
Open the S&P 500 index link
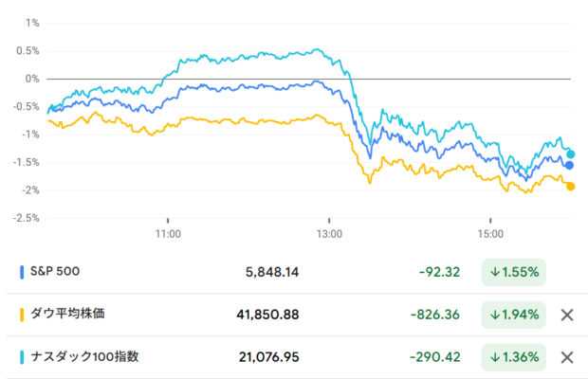(x=55, y=271)
